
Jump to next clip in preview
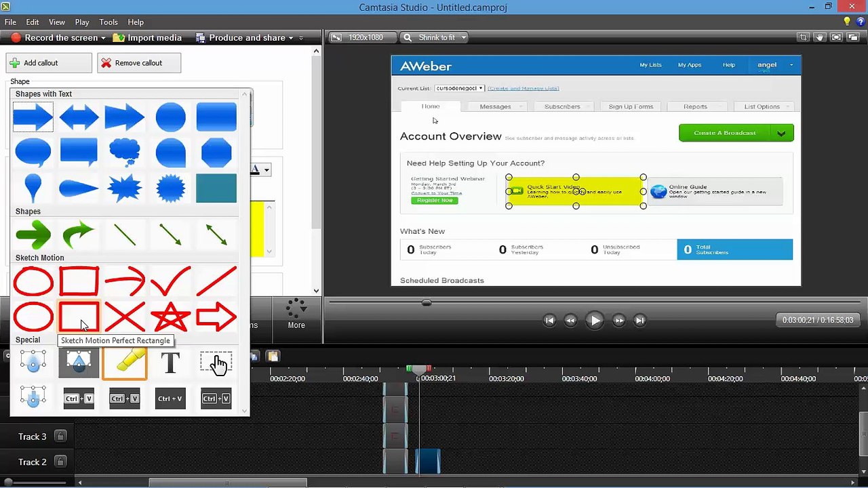click(x=639, y=321)
